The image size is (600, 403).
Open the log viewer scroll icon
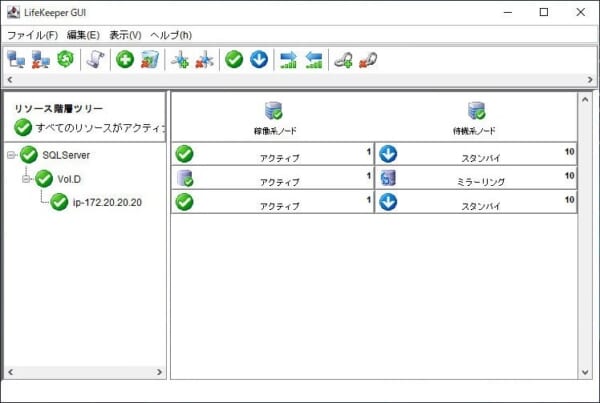click(95, 59)
